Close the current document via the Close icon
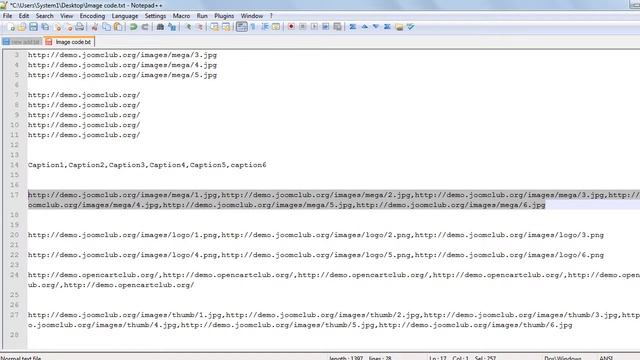Image resolution: width=640 pixels, height=360 pixels. click(58, 27)
